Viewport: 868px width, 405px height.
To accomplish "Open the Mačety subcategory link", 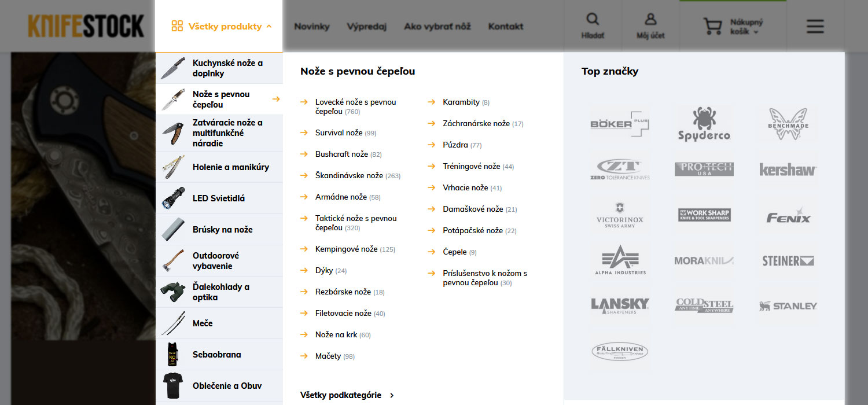I will 328,356.
